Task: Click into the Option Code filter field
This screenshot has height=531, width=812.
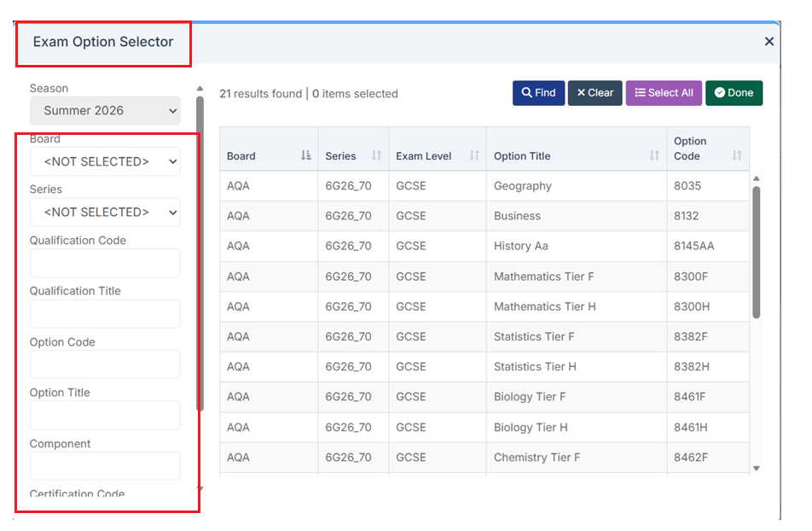Action: (x=105, y=365)
